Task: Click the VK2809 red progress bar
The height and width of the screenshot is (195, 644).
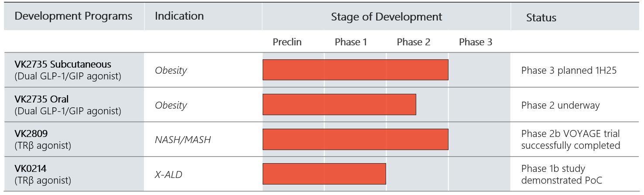Action: coord(355,139)
